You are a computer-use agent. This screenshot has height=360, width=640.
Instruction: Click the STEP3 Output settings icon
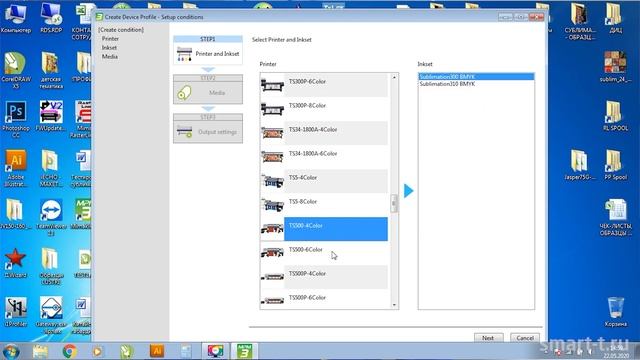click(184, 132)
